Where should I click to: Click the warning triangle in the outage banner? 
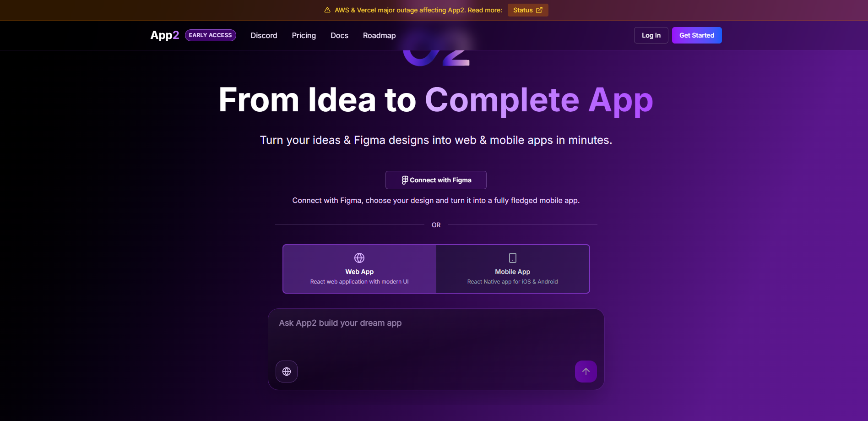pos(326,10)
